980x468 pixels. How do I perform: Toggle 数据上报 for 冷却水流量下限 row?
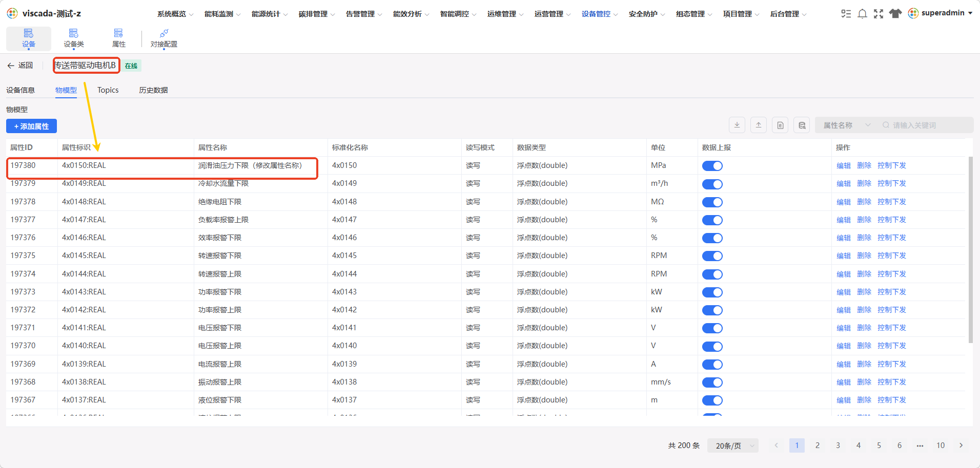[x=712, y=184]
